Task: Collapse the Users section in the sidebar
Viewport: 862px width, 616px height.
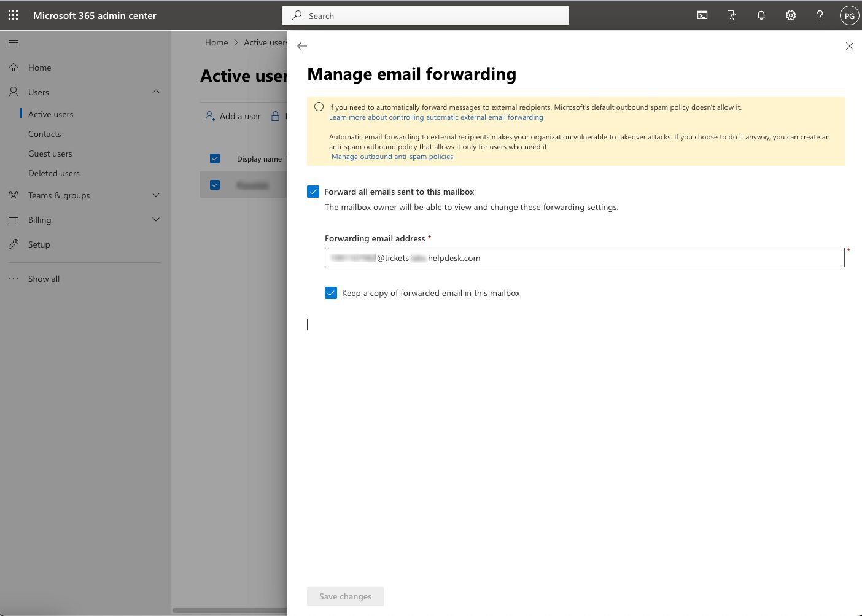Action: click(x=156, y=92)
